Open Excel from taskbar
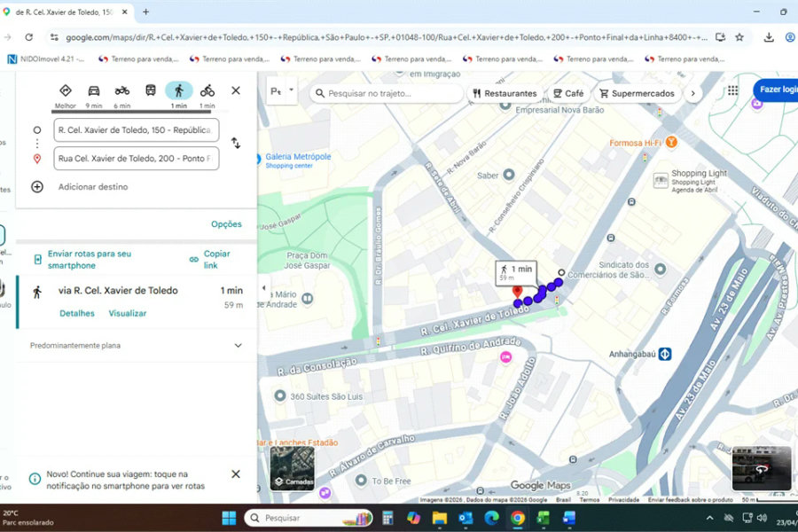The height and width of the screenshot is (532, 798). point(543,518)
